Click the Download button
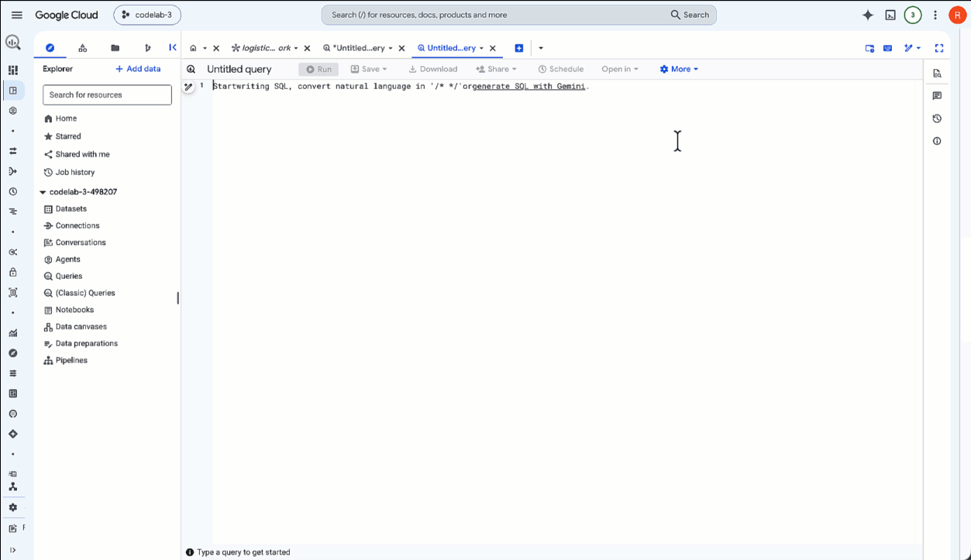 tap(433, 69)
